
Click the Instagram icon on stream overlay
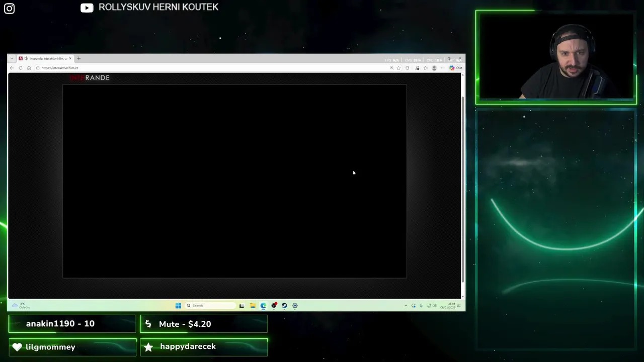coord(9,8)
